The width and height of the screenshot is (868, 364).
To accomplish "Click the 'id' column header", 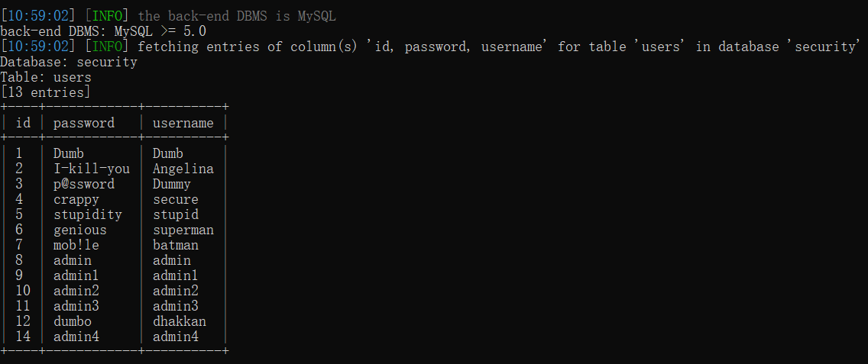I will (x=23, y=123).
